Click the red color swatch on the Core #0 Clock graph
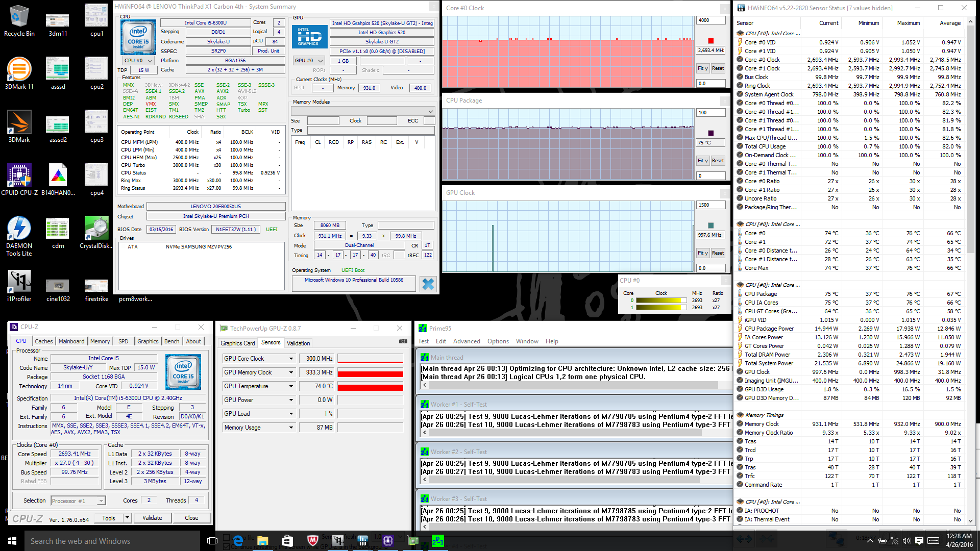 click(710, 41)
